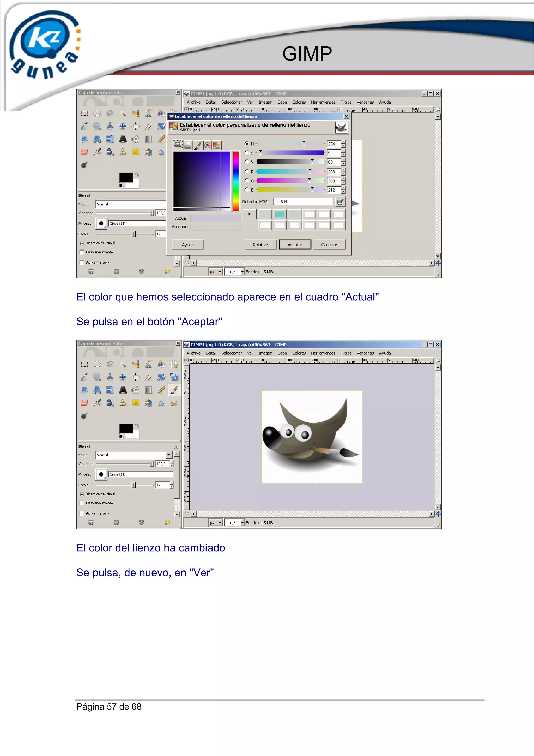Open the Palette tab in the color dialog
Screen dimensions: 534x756
(x=216, y=145)
